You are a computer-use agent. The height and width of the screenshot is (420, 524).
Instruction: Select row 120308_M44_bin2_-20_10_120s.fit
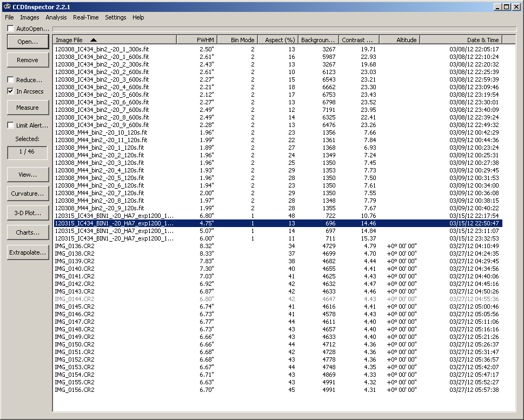[x=278, y=132]
